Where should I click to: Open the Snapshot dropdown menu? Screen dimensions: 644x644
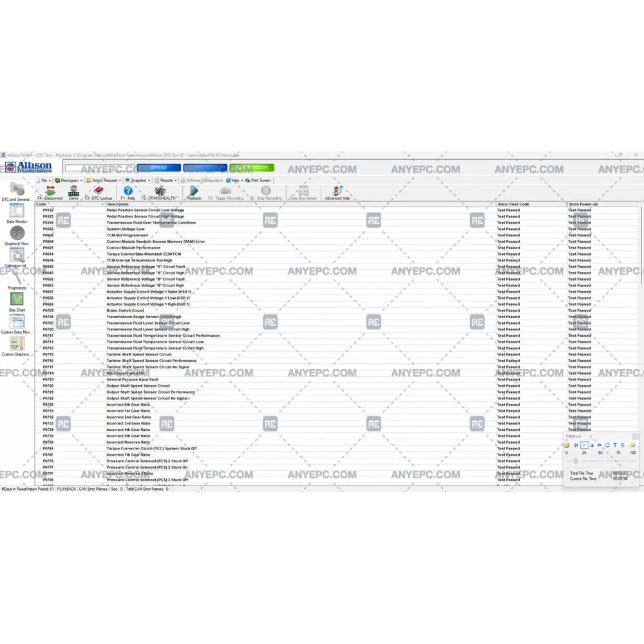[138, 181]
